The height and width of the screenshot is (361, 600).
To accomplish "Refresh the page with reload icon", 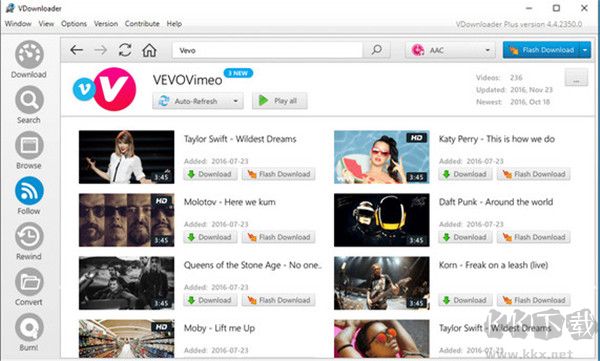I will pyautogui.click(x=125, y=50).
